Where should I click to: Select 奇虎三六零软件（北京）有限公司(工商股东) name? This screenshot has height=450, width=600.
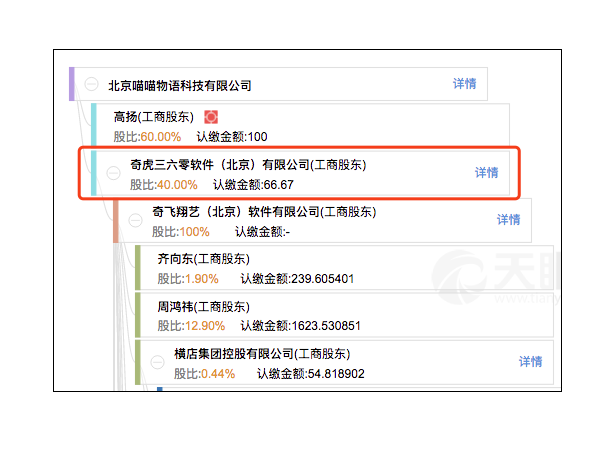[x=248, y=165]
